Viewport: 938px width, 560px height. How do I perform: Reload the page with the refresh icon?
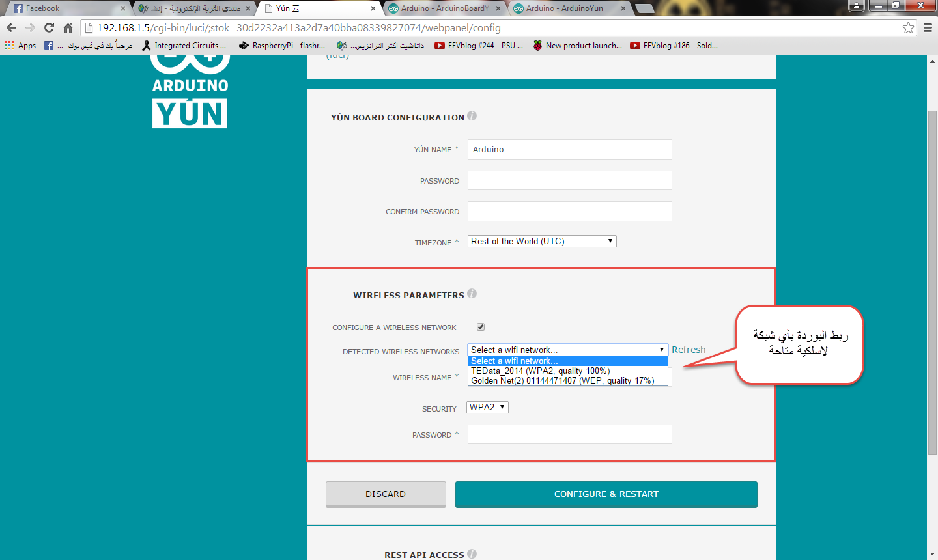49,27
